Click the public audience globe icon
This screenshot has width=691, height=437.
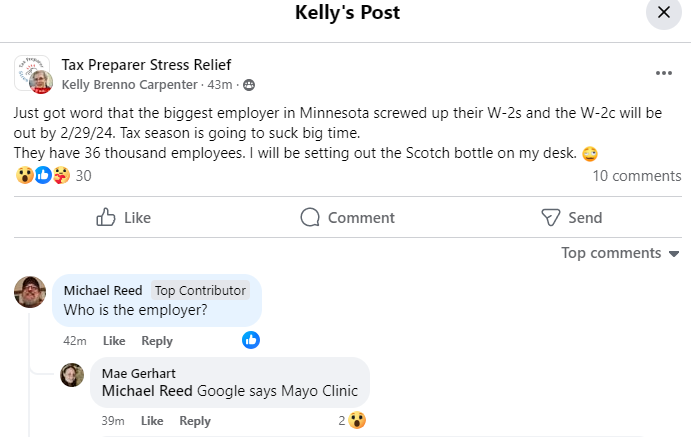coord(249,84)
